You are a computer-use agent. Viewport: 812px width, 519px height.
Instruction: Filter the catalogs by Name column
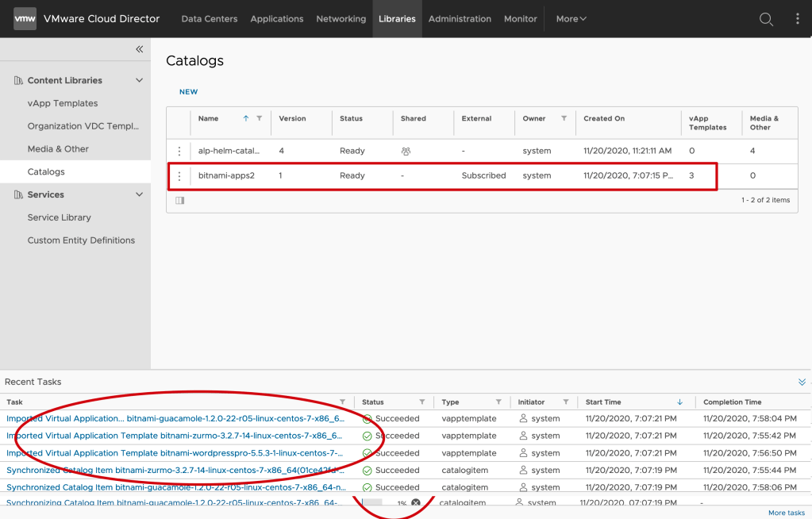pos(259,118)
